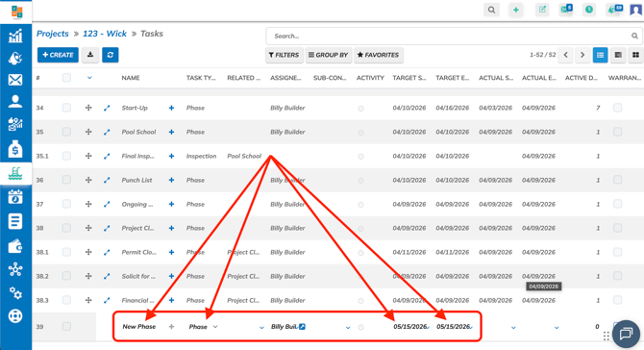Sort by Active Days column header
Screen dimensions: 644x350
tap(582, 78)
